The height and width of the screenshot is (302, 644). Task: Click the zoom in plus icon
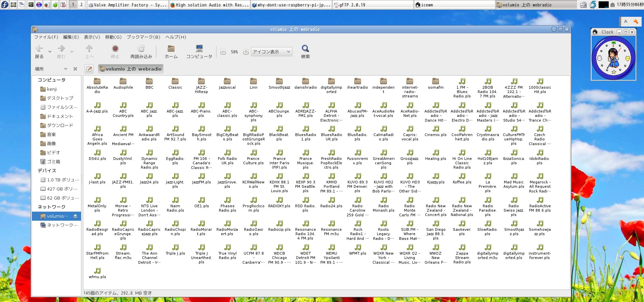(246, 52)
